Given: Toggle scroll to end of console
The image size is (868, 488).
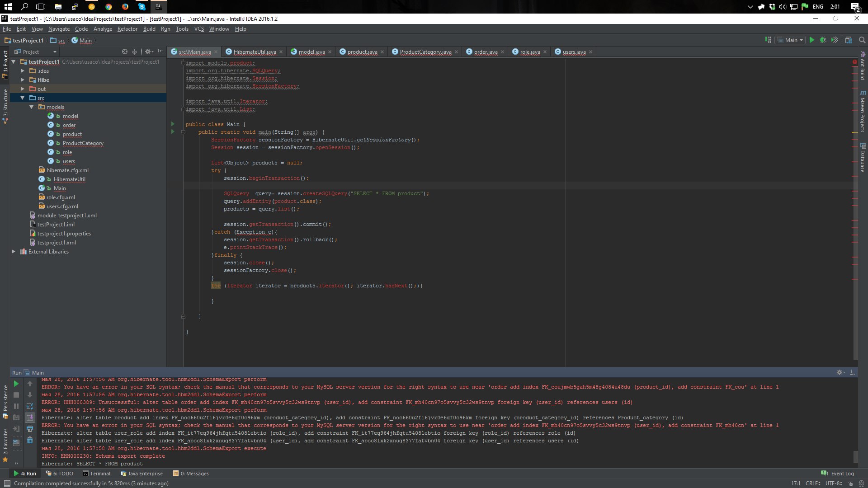Looking at the screenshot, I should pyautogui.click(x=30, y=418).
